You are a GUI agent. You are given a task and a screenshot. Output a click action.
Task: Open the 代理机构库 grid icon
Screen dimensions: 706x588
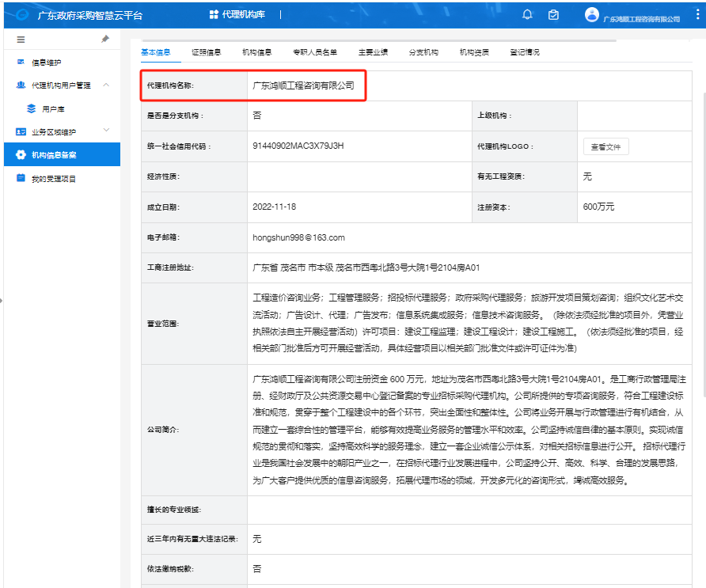[214, 14]
